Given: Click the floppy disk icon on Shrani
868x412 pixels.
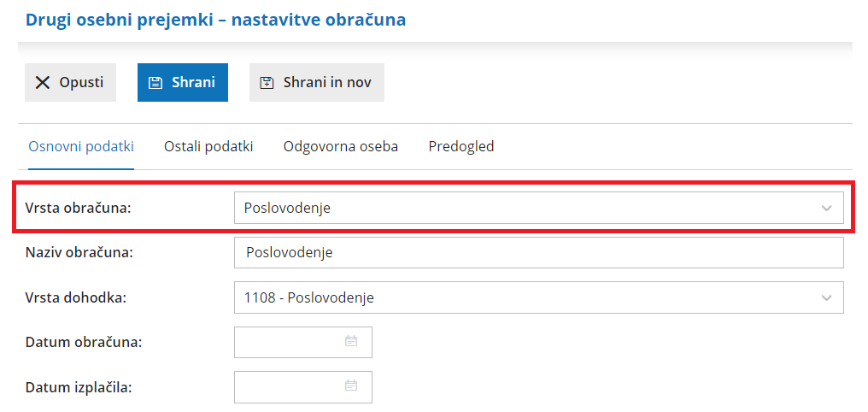Looking at the screenshot, I should (155, 83).
